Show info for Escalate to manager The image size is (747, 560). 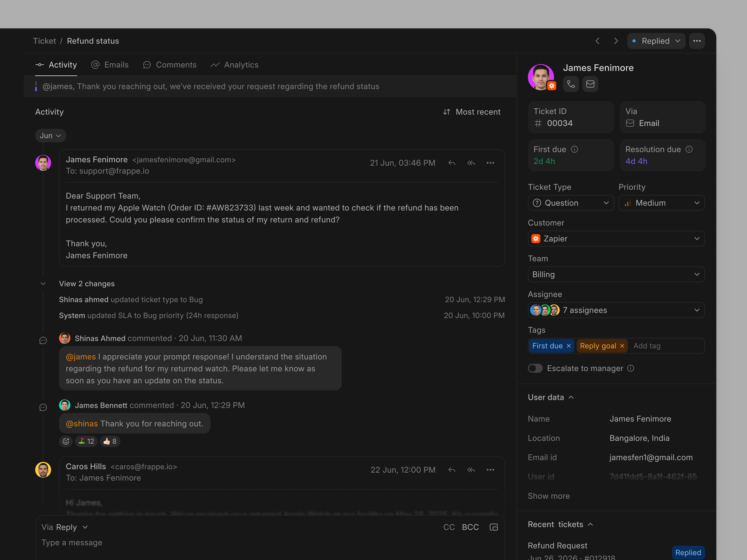630,368
